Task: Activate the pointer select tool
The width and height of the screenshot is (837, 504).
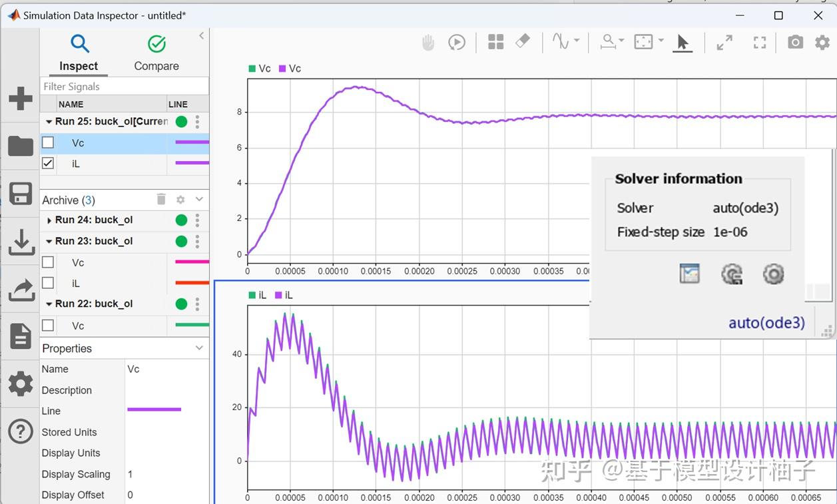Action: pos(683,43)
